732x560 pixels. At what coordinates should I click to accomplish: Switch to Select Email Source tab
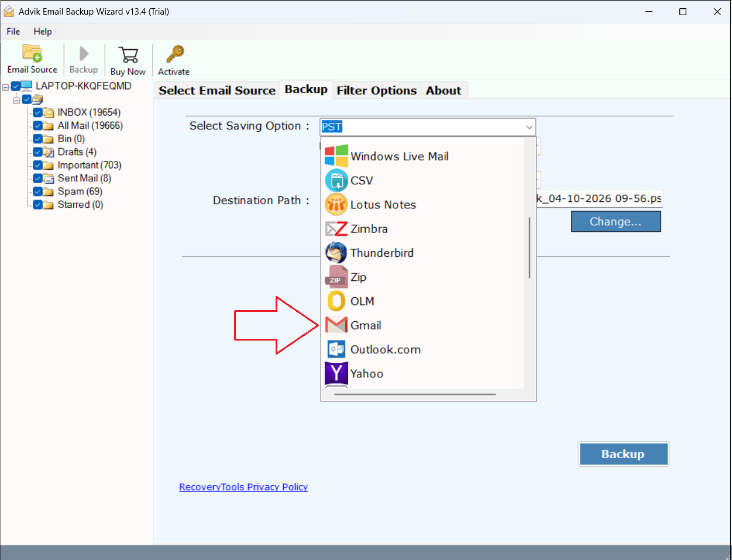217,90
